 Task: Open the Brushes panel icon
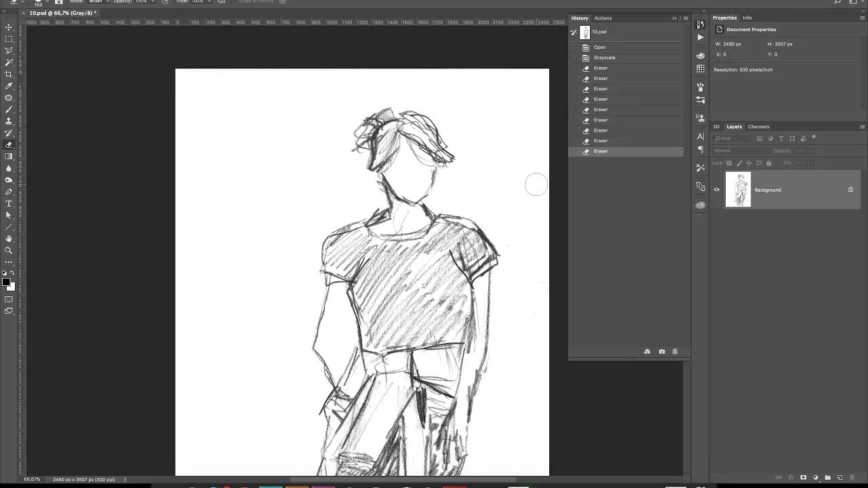701,87
